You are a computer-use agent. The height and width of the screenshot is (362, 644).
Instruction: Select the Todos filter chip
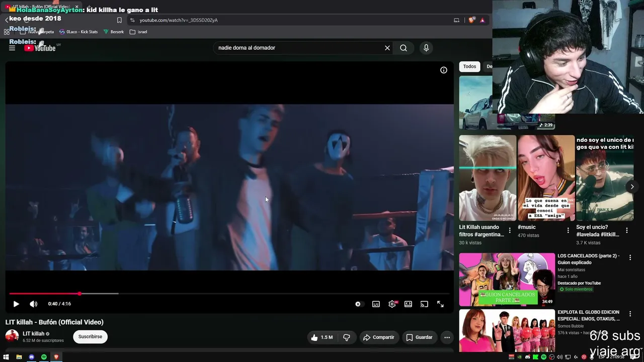(x=469, y=66)
